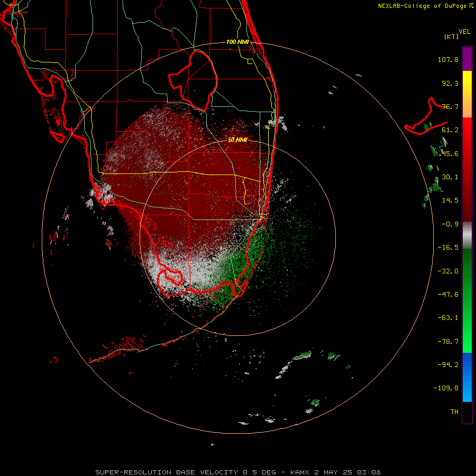This screenshot has width=476, height=476.
Task: Click the VEL legend title
Action: [464, 32]
